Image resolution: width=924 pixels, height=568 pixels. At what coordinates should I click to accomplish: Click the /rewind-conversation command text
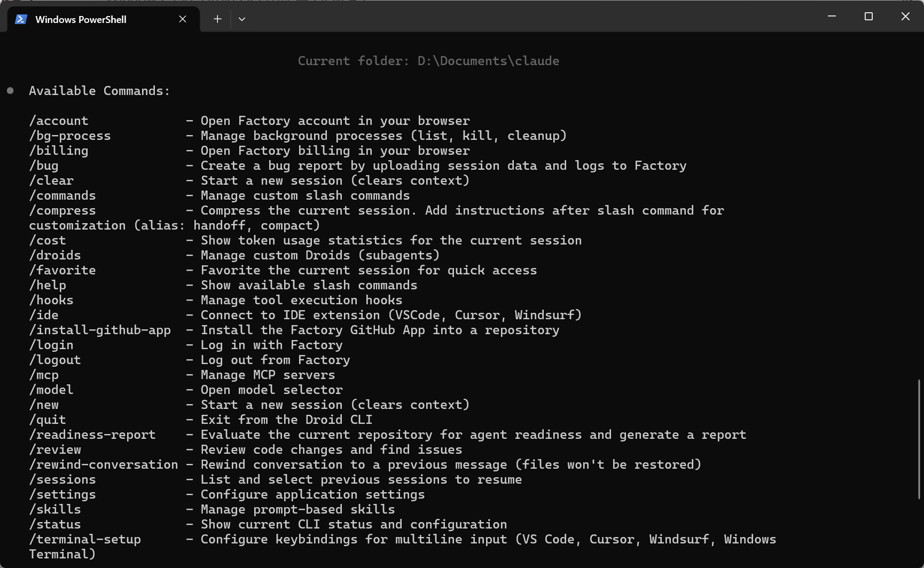(x=104, y=464)
